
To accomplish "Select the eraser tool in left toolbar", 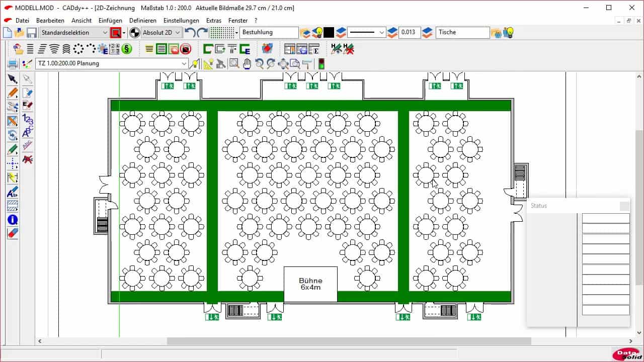I will coord(13,233).
